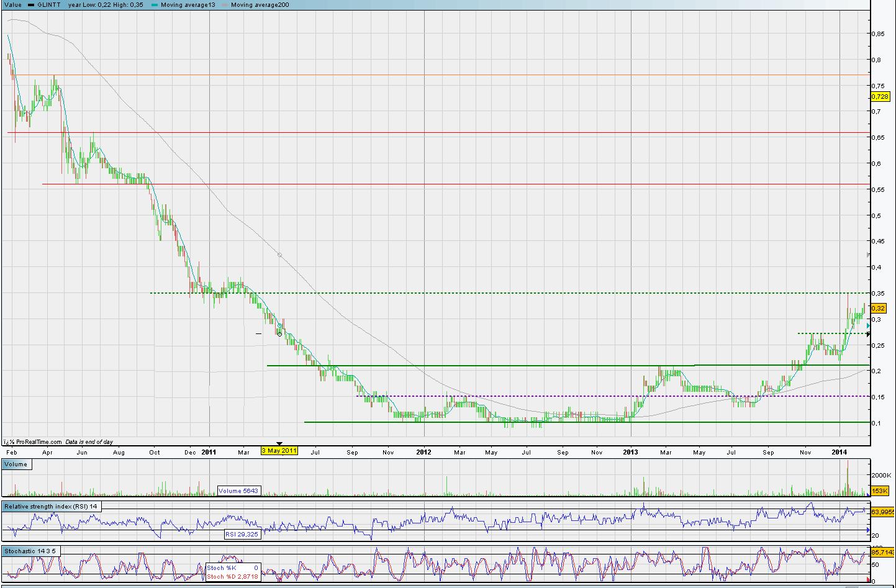The width and height of the screenshot is (896, 588).
Task: Click the black arrow marker on price axis
Action: coord(868,334)
